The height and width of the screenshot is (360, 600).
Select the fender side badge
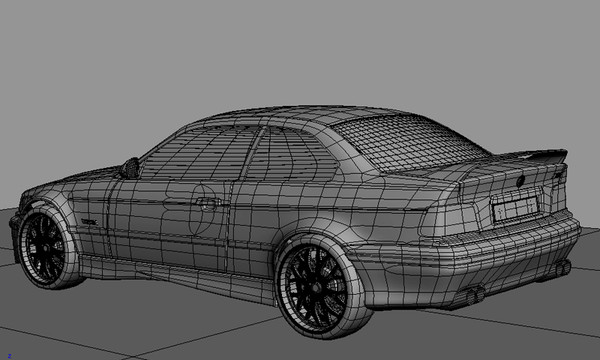click(x=90, y=222)
